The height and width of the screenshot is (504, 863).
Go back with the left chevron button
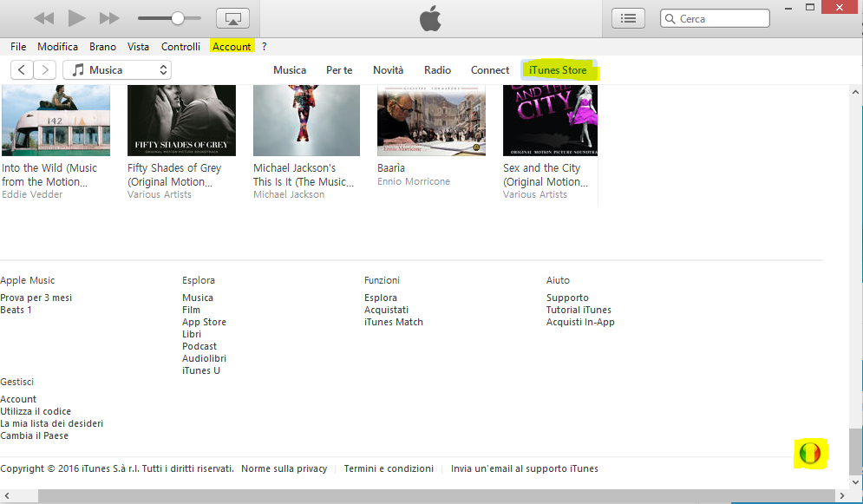coord(22,70)
